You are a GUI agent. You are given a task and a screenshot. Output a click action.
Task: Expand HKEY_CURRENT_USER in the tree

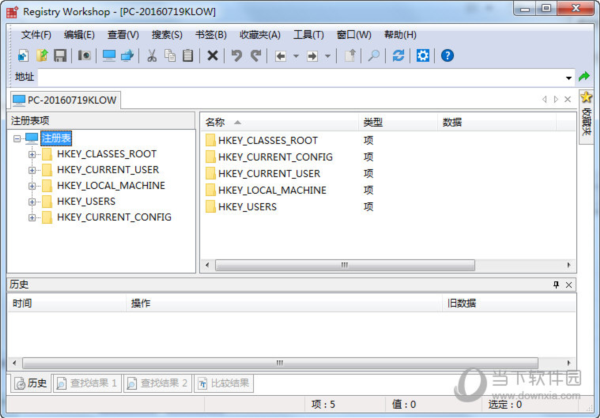[x=32, y=170]
